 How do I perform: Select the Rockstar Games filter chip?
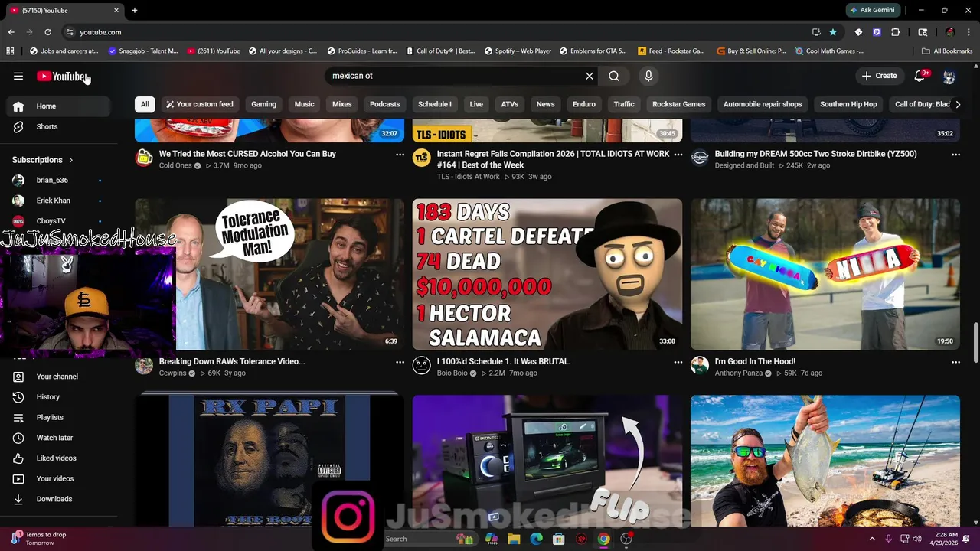678,104
